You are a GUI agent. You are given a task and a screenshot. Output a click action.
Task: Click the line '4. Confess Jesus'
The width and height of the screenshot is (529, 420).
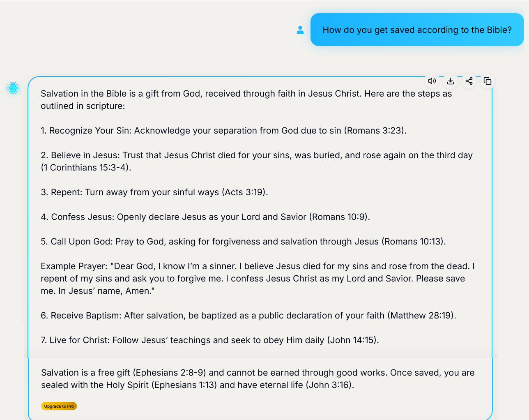coord(205,217)
